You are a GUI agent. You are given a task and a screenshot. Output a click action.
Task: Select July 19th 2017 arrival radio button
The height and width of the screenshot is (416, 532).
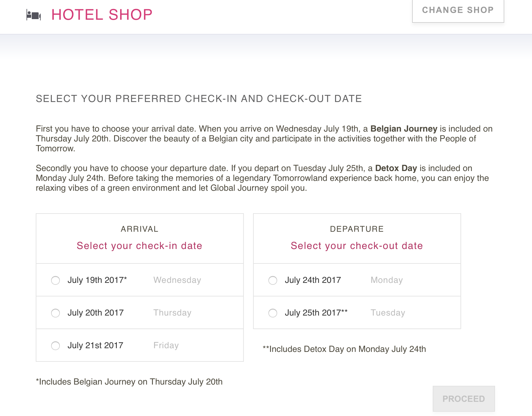(x=55, y=280)
